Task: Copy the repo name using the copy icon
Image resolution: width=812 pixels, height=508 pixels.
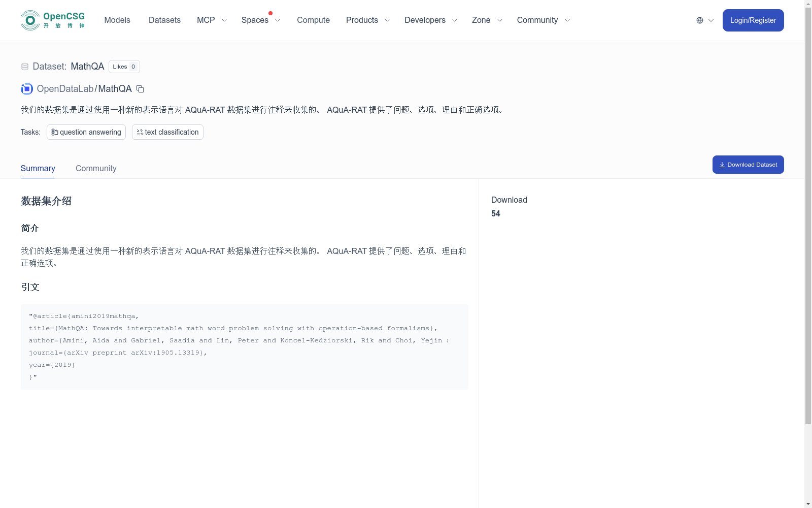Action: click(x=140, y=89)
